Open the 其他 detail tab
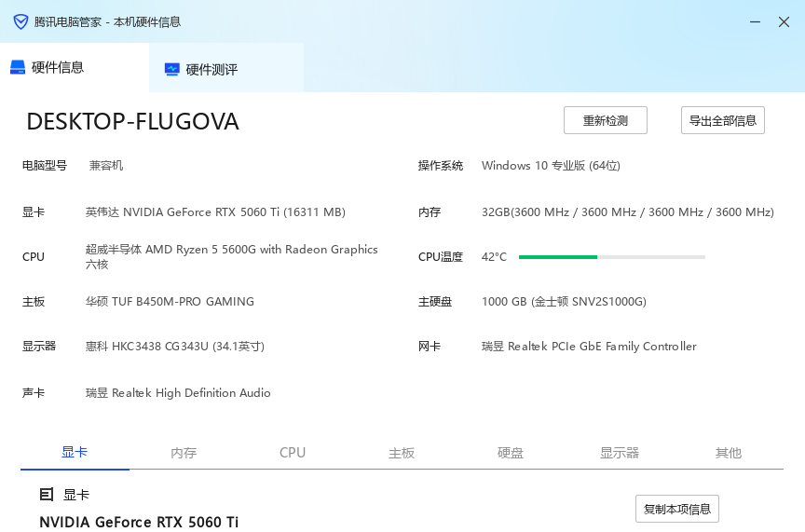The image size is (805, 532). (729, 453)
